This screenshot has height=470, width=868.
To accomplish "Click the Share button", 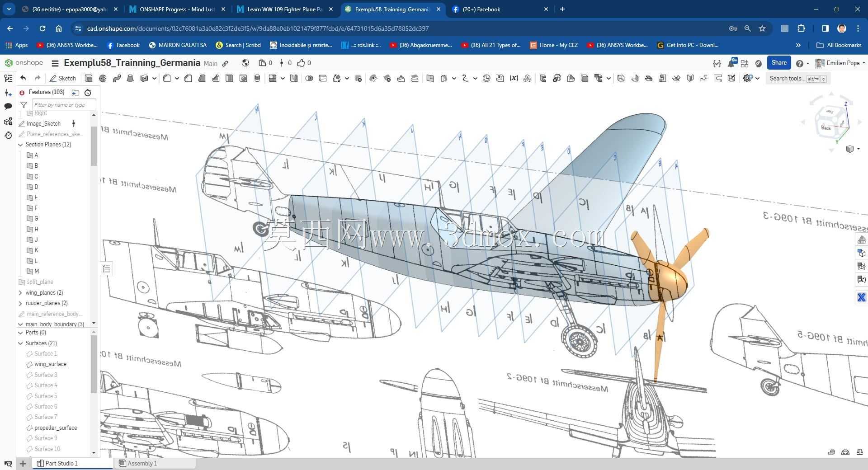I will pyautogui.click(x=779, y=63).
